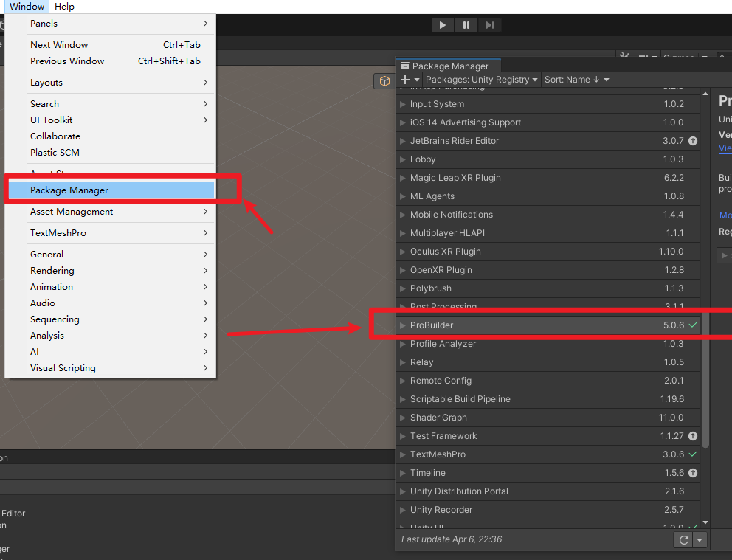Image resolution: width=732 pixels, height=560 pixels.
Task: Click the update arrow icon on JetBrains Rider Editor
Action: [x=693, y=141]
